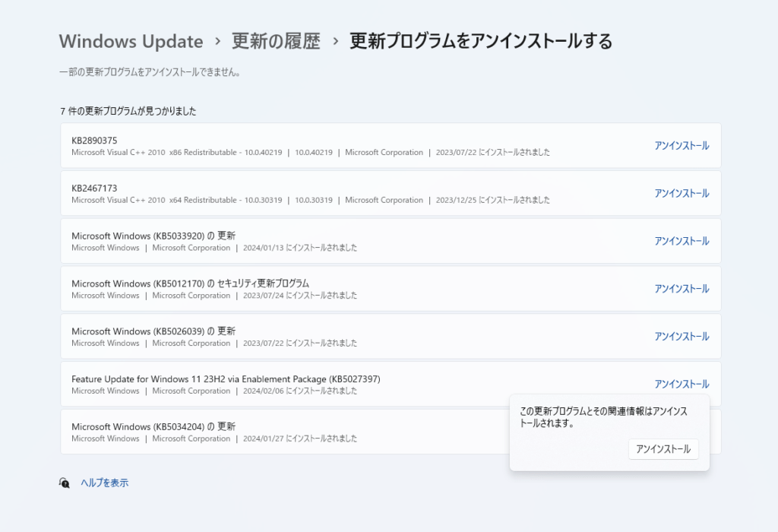Click the popup confirmation message text
Image resolution: width=778 pixels, height=532 pixels.
(603, 417)
